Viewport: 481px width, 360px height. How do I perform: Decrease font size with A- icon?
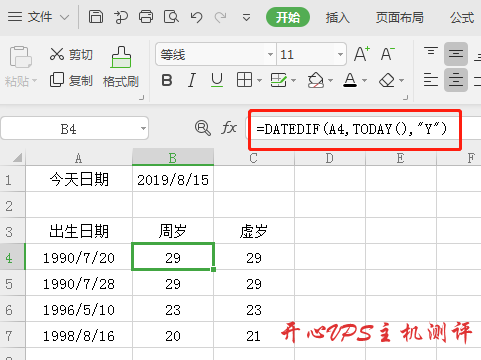[x=388, y=54]
